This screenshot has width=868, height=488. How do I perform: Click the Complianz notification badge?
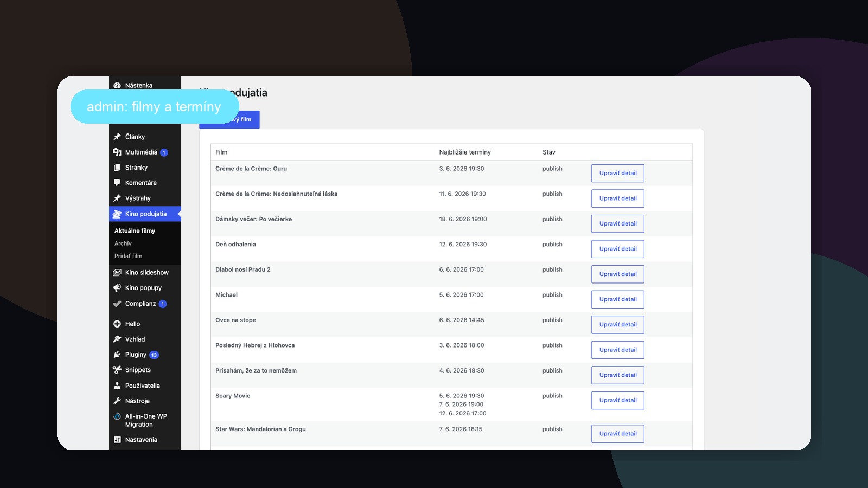point(162,304)
